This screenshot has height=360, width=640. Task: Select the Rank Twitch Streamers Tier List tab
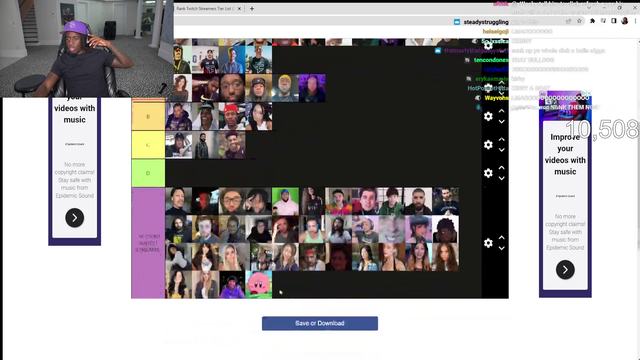(205, 9)
